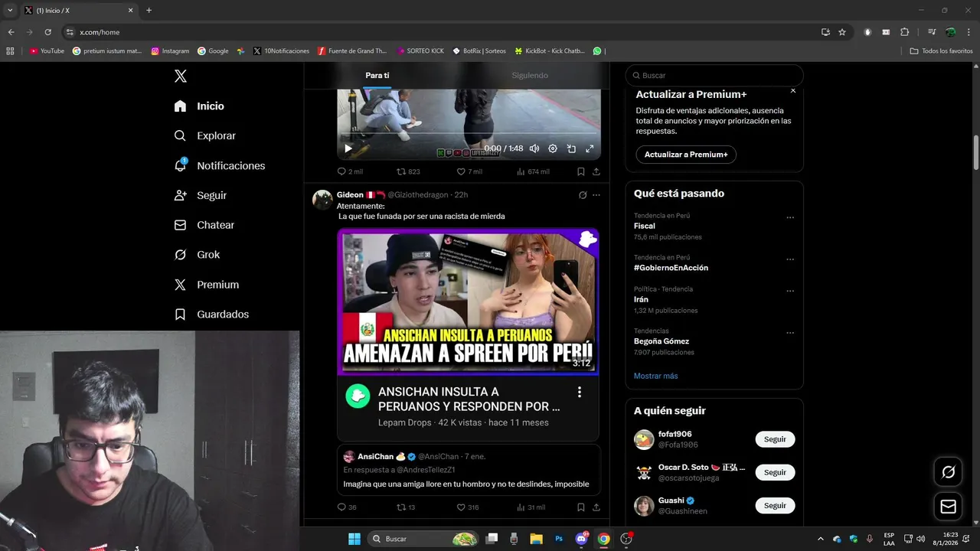Image resolution: width=980 pixels, height=551 pixels.
Task: Share the video post
Action: pos(596,171)
